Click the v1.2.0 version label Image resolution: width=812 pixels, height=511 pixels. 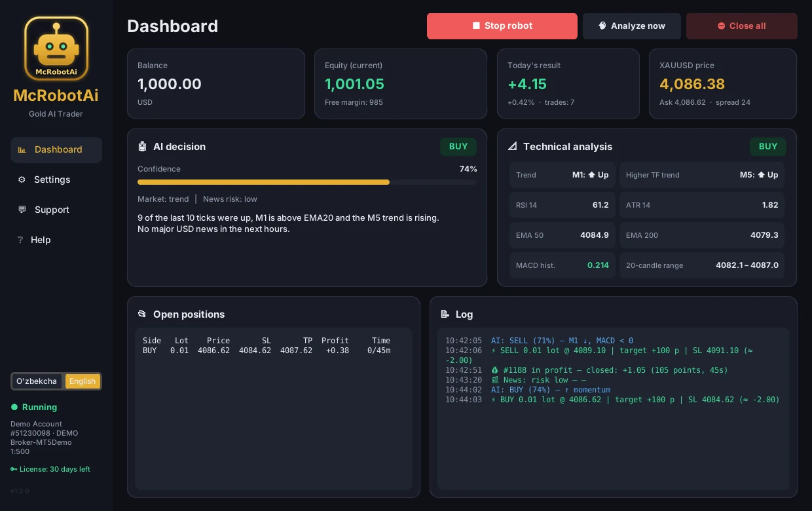pyautogui.click(x=20, y=491)
